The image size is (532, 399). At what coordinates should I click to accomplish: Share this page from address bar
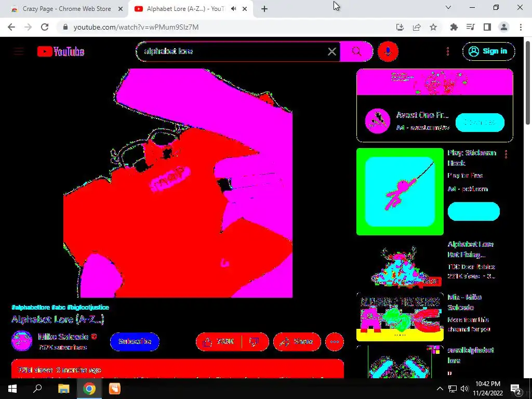click(x=417, y=27)
